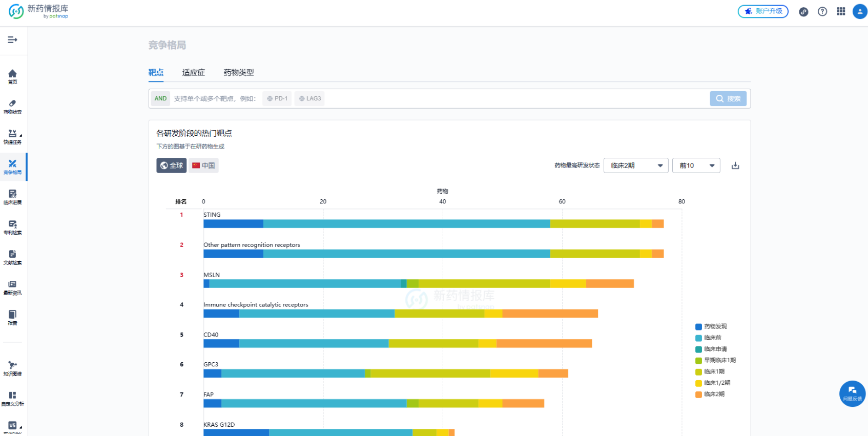The width and height of the screenshot is (868, 436).
Task: Open the apps grid menu icon
Action: tap(841, 11)
